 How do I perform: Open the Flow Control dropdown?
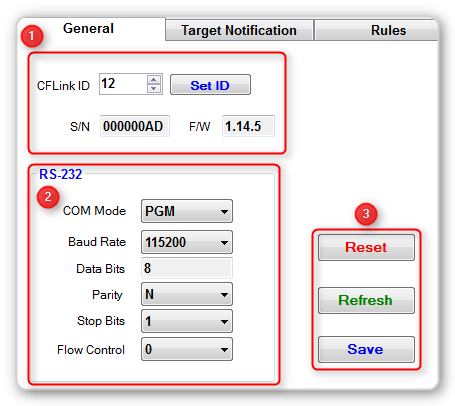click(187, 349)
